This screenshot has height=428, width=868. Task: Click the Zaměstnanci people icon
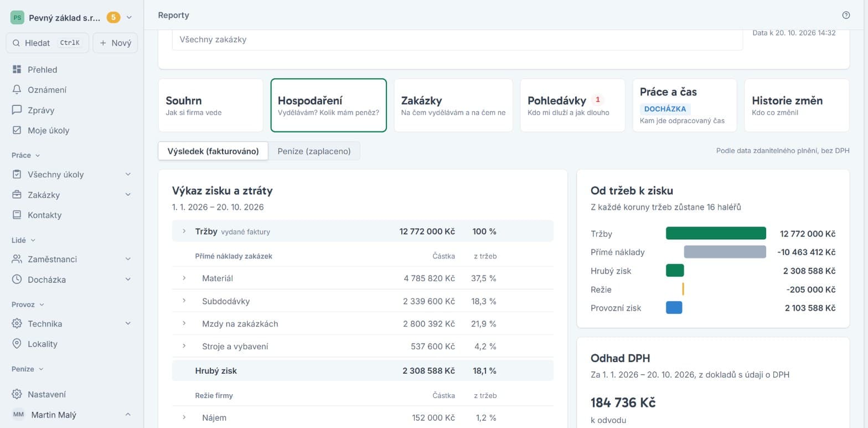[x=17, y=259]
